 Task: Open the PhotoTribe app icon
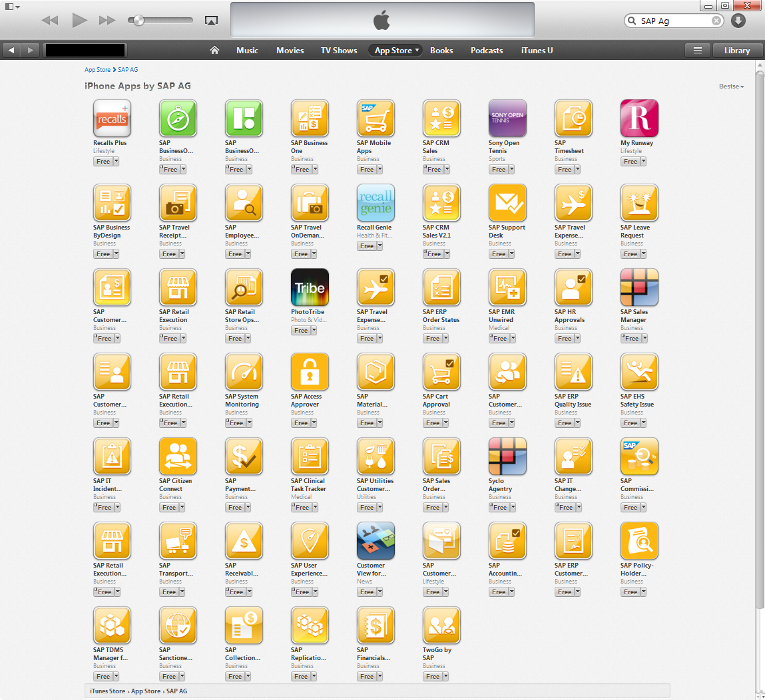(310, 287)
